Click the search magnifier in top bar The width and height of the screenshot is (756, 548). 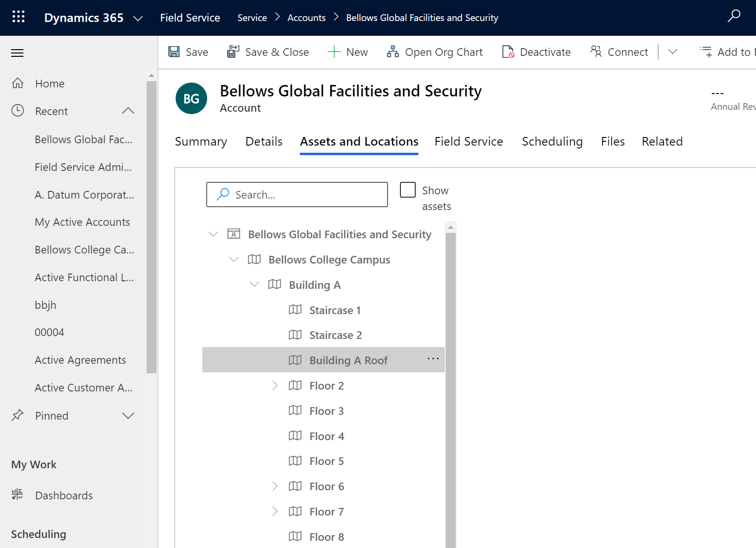click(x=734, y=16)
